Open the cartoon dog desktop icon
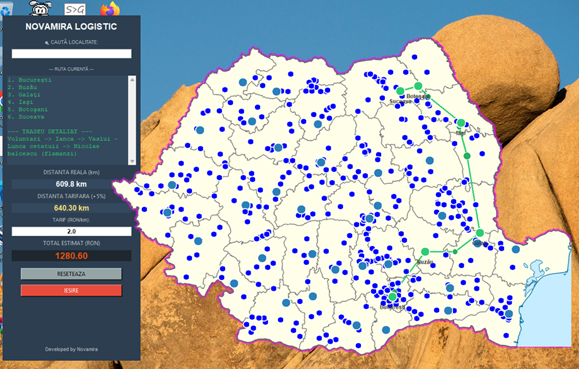Screen dimensions: 579x369 (40, 8)
